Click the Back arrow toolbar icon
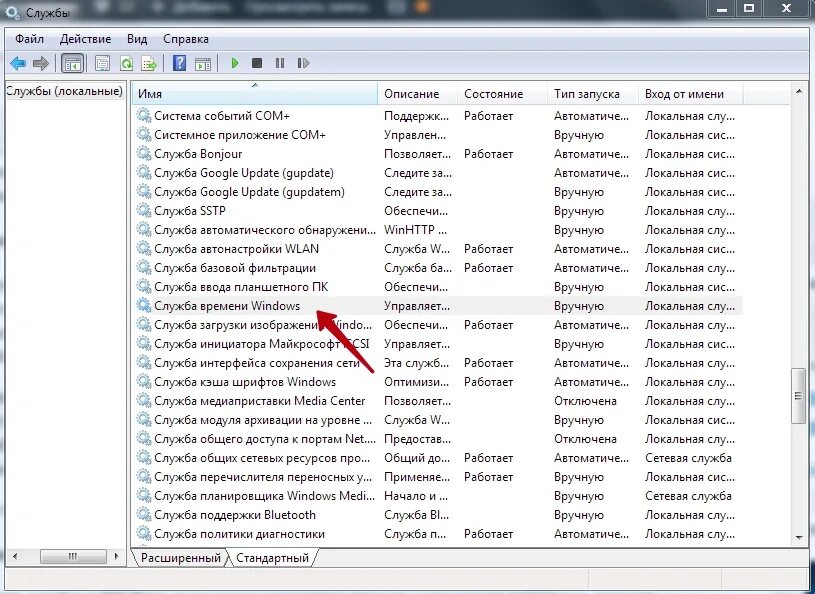This screenshot has height=594, width=815. pyautogui.click(x=18, y=63)
